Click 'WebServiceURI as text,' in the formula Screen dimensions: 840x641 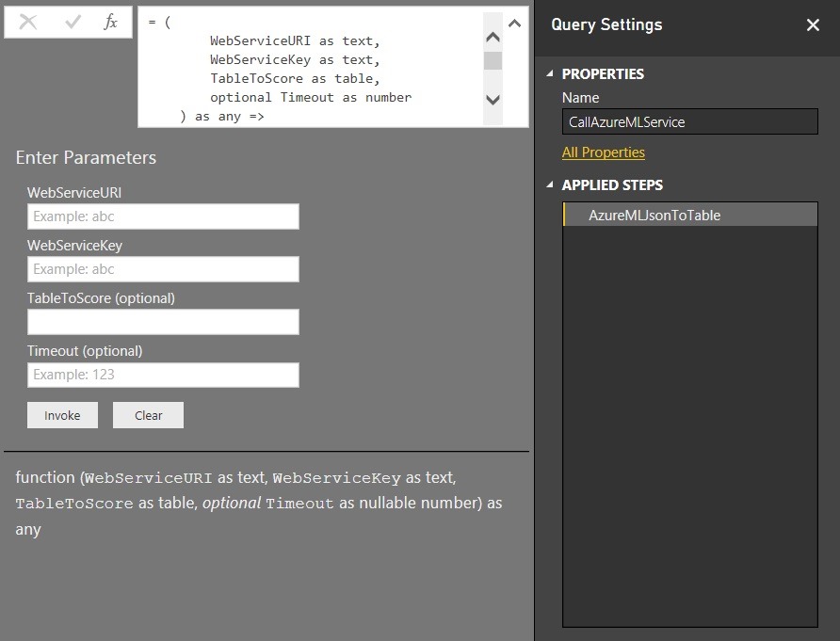click(295, 40)
